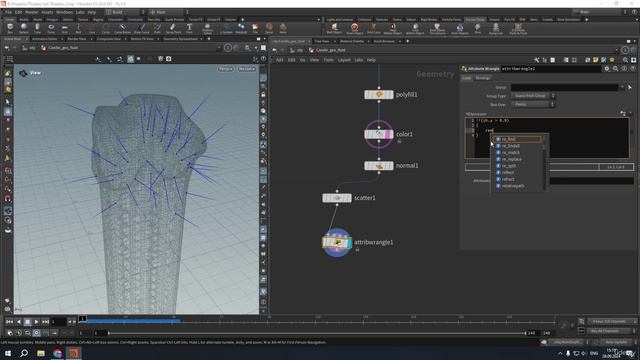The image size is (640, 360).
Task: Select the Torus shelf tool
Action: (51, 28)
